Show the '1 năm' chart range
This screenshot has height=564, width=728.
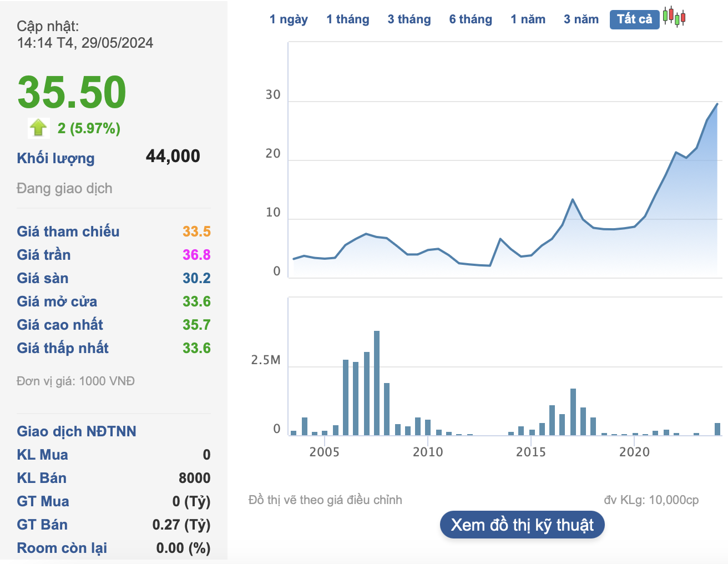coord(528,19)
